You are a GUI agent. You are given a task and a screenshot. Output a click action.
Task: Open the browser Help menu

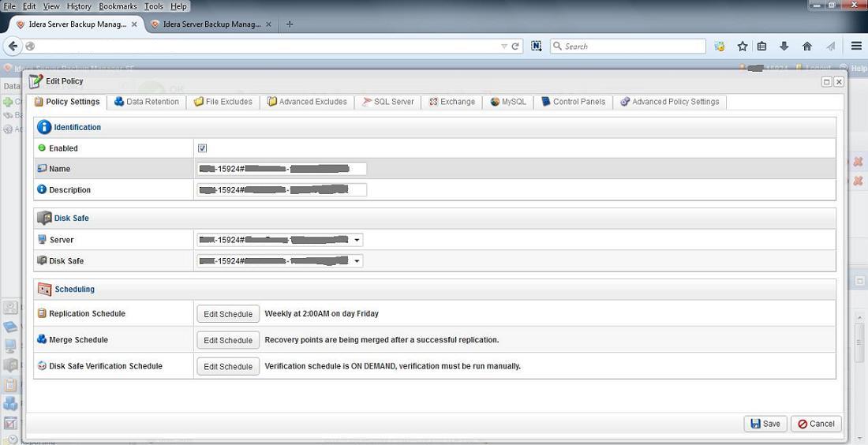(x=178, y=6)
